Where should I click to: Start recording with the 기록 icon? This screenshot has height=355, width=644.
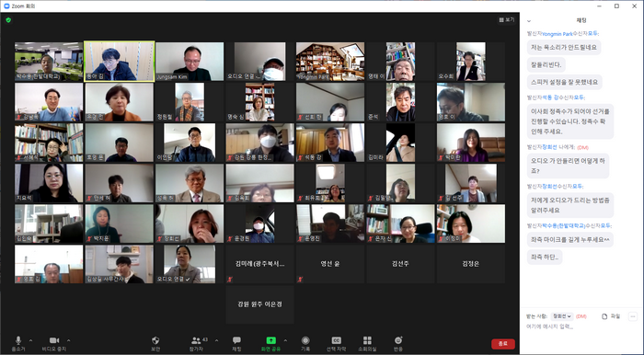[x=305, y=344]
